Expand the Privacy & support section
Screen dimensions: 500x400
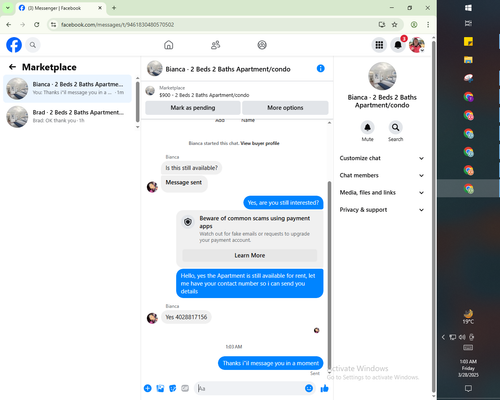[x=382, y=210]
